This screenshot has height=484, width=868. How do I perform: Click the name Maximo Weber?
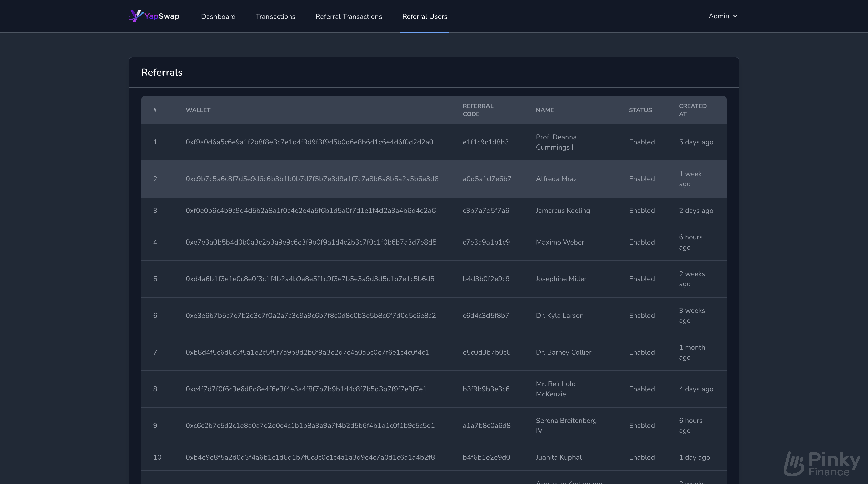click(560, 242)
